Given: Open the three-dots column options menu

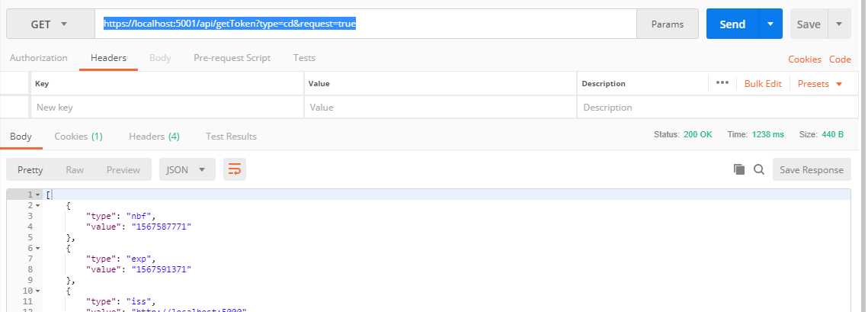Looking at the screenshot, I should pos(722,83).
